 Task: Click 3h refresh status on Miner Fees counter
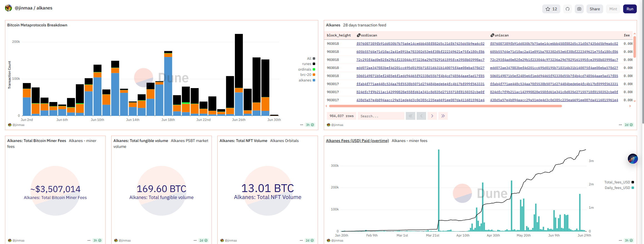[x=97, y=240]
